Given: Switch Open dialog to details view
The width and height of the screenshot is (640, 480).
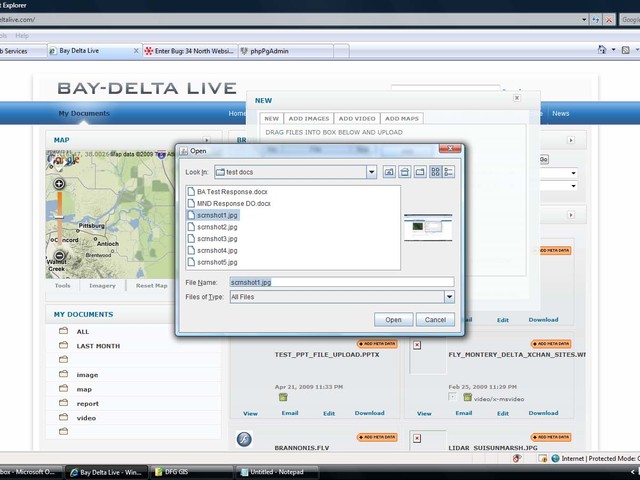Looking at the screenshot, I should (x=448, y=172).
